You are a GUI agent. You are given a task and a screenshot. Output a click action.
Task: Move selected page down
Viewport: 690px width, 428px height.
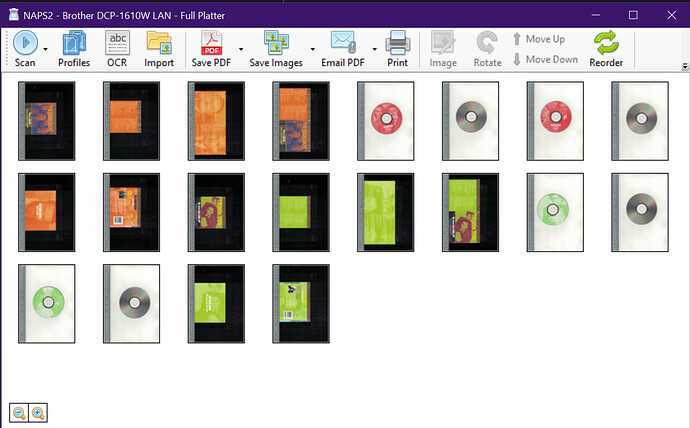point(545,59)
